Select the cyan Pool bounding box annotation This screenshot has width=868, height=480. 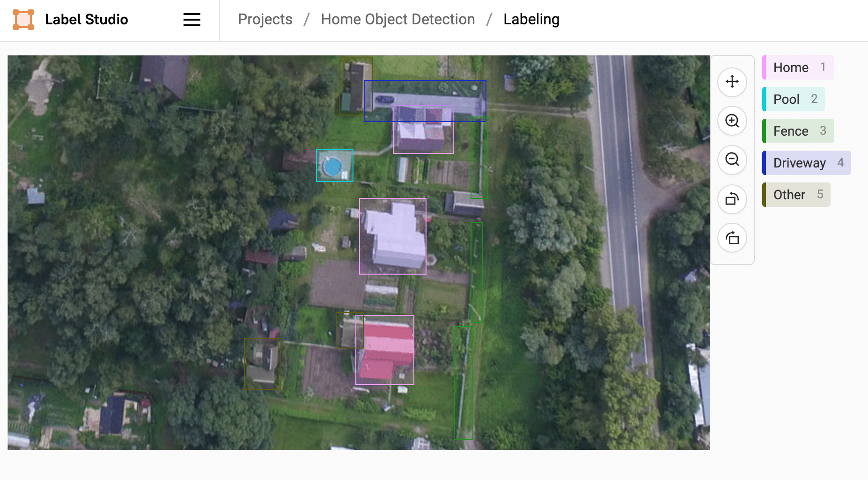[335, 166]
